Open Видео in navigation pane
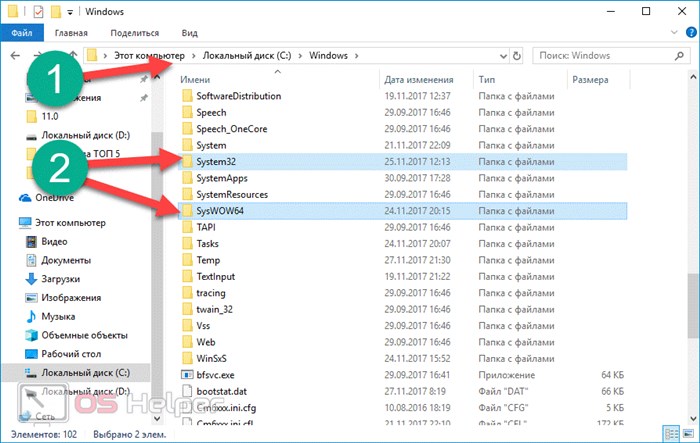The image size is (700, 443). (x=54, y=242)
